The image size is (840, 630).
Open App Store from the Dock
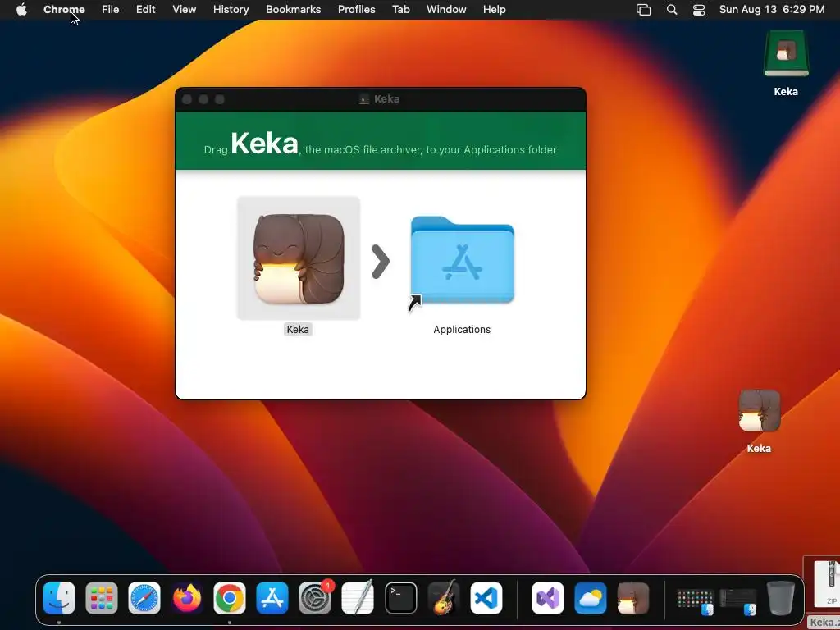pyautogui.click(x=272, y=598)
